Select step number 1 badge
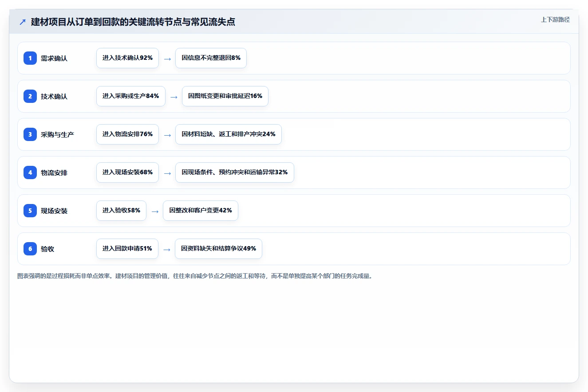 point(30,58)
